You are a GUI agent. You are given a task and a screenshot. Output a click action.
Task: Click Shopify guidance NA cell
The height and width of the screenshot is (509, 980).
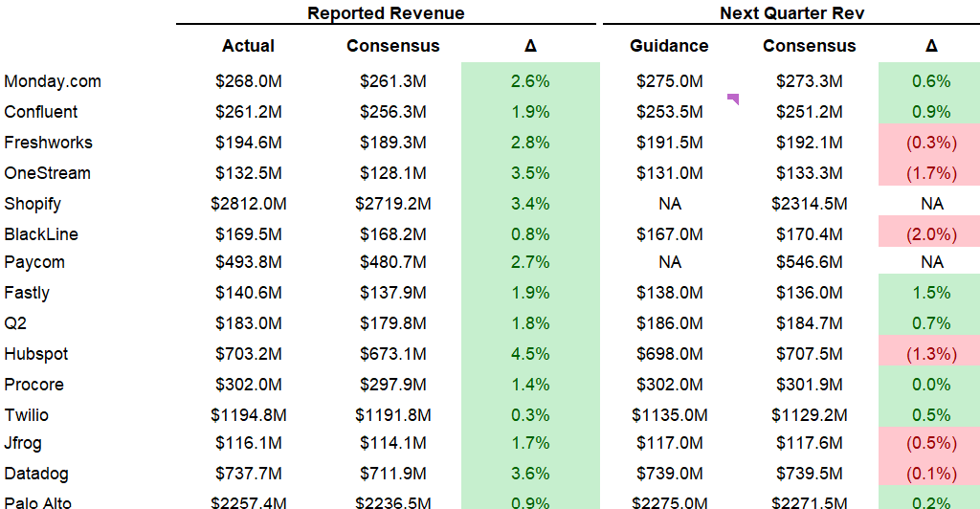coord(669,204)
